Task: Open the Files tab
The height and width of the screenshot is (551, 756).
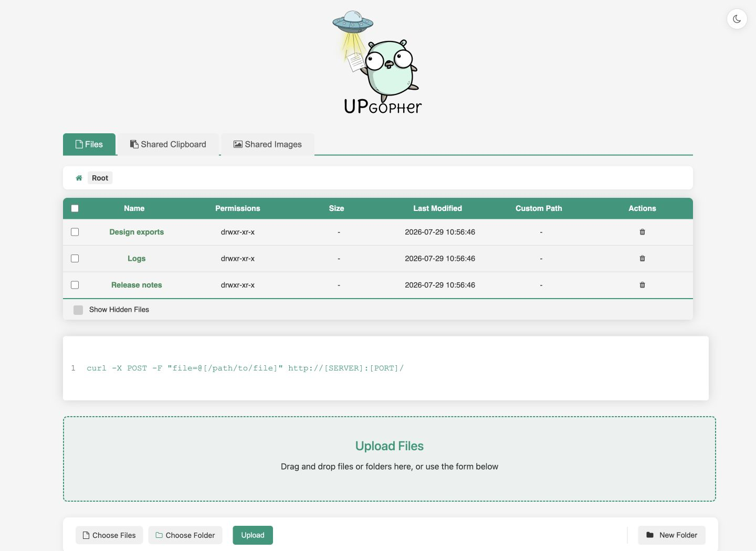Action: [89, 144]
